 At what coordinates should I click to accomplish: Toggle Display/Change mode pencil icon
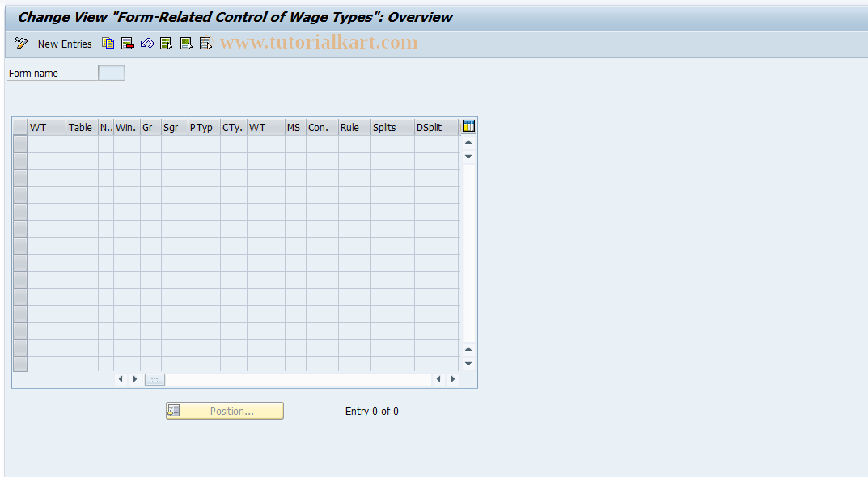[x=21, y=44]
